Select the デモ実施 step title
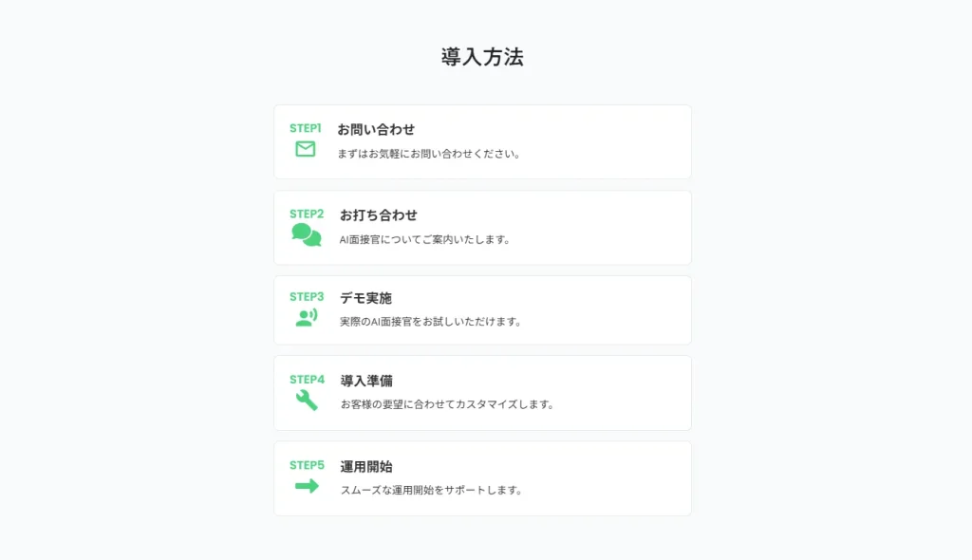The height and width of the screenshot is (560, 972). tap(366, 298)
